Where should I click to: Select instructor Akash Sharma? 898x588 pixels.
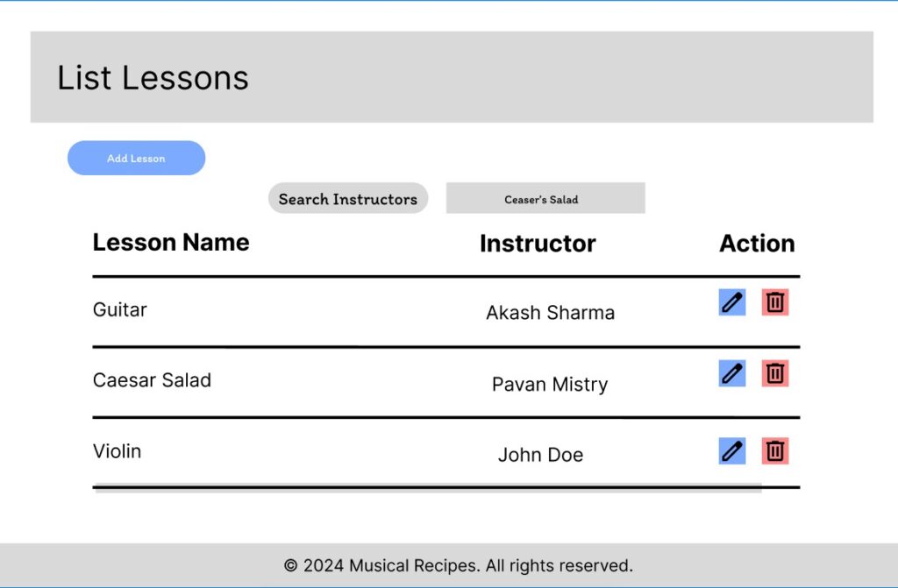tap(551, 312)
